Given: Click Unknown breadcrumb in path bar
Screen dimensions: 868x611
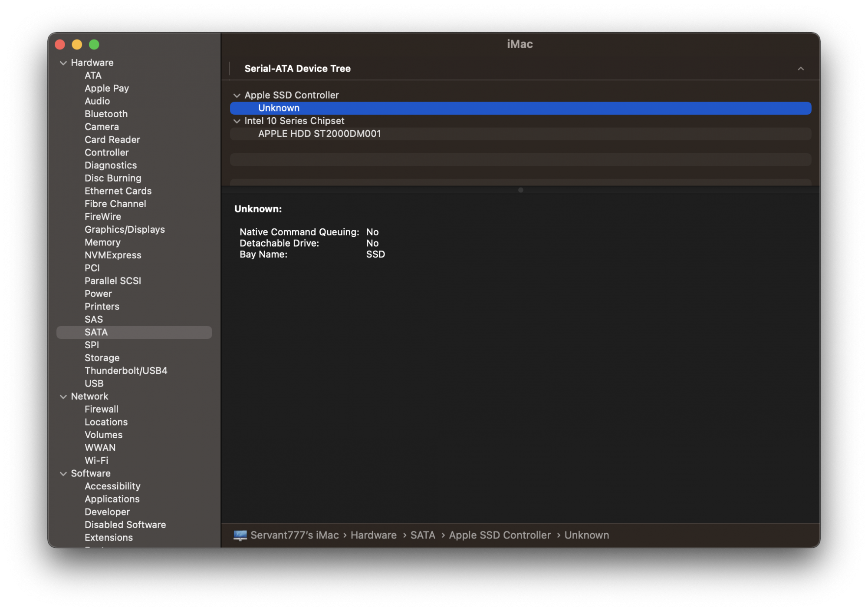Looking at the screenshot, I should (586, 535).
